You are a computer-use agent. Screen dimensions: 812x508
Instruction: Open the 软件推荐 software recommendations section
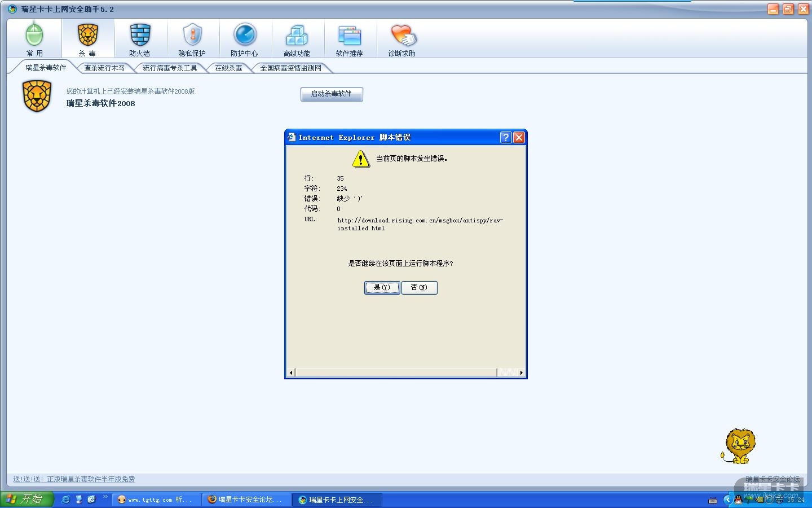coord(350,39)
